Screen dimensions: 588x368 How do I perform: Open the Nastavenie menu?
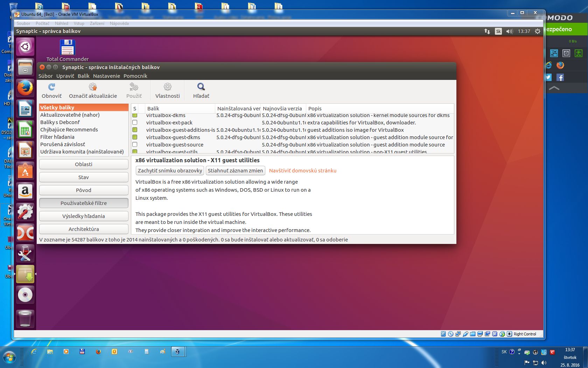click(x=106, y=76)
